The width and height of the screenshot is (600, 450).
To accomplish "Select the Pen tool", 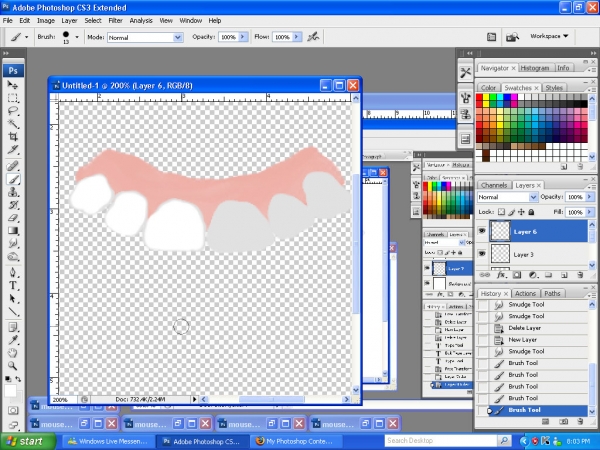I will tap(13, 272).
